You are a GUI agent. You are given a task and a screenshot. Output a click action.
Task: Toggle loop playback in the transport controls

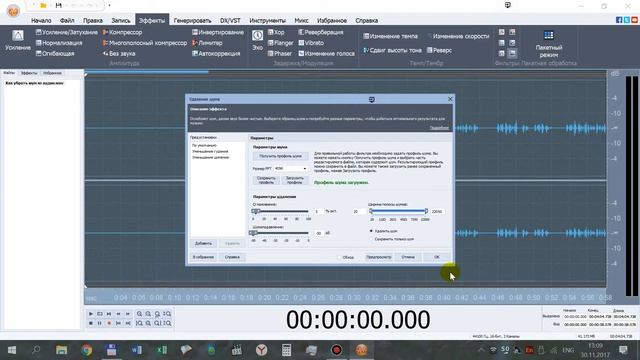coord(100,314)
